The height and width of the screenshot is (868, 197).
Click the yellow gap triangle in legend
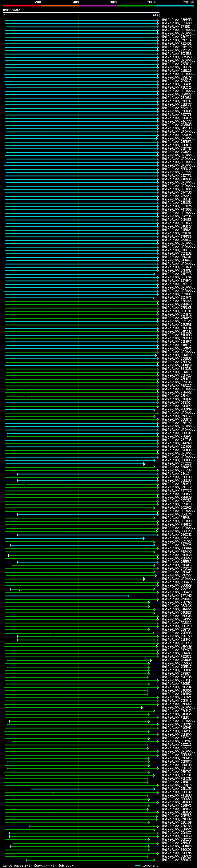tap(25, 866)
